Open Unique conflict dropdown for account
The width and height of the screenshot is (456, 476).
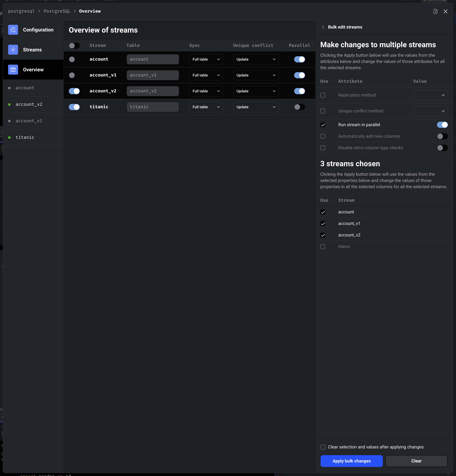(x=256, y=59)
